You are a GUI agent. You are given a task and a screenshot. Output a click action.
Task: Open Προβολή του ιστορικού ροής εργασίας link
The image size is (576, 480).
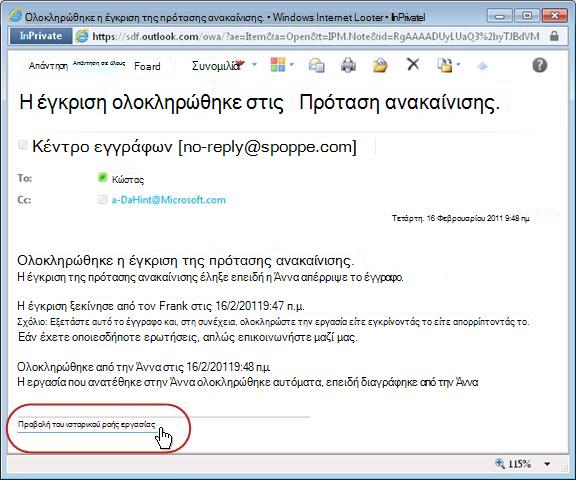[x=87, y=425]
